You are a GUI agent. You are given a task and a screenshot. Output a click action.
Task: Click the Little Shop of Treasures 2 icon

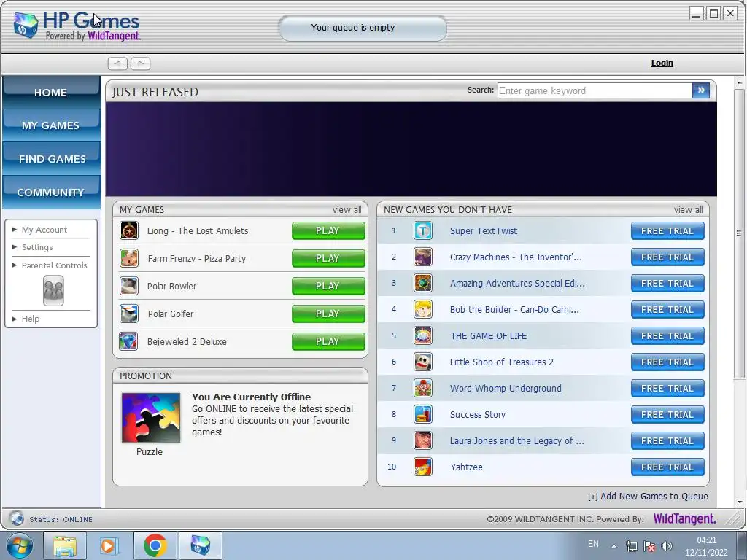coord(423,362)
